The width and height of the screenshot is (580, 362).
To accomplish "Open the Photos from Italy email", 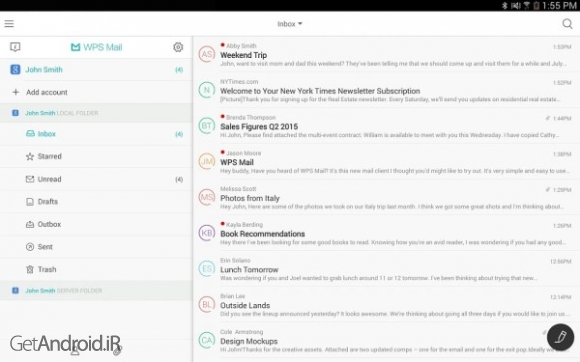I will coord(387,197).
